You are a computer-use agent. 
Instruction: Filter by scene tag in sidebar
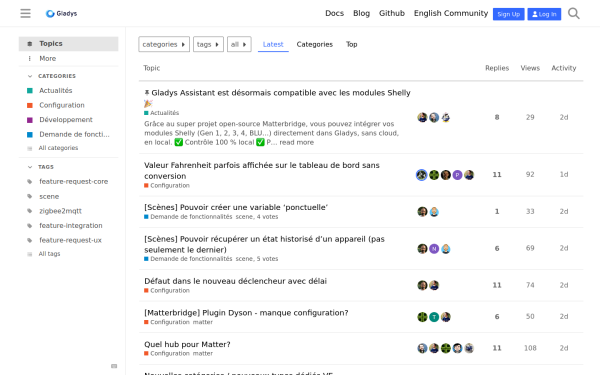(68, 196)
